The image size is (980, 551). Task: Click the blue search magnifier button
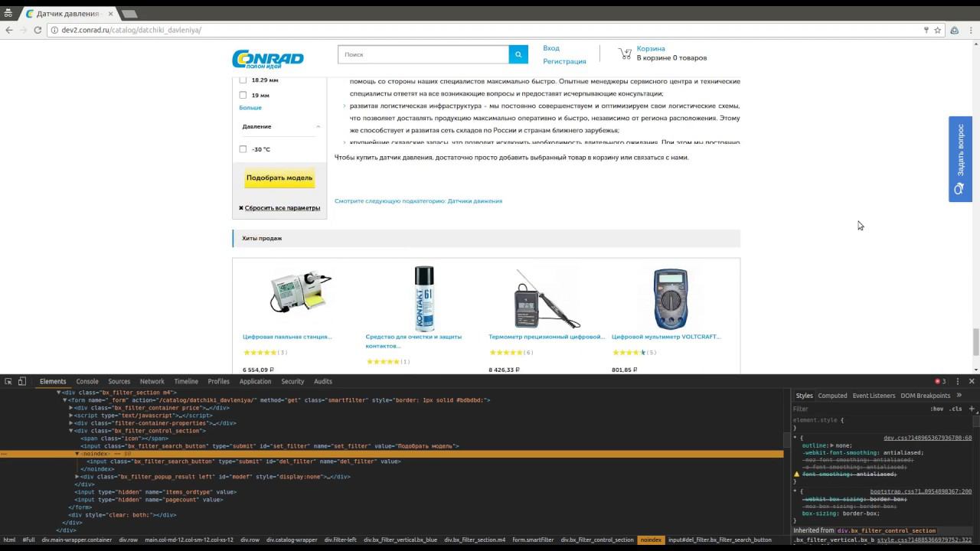tap(518, 54)
